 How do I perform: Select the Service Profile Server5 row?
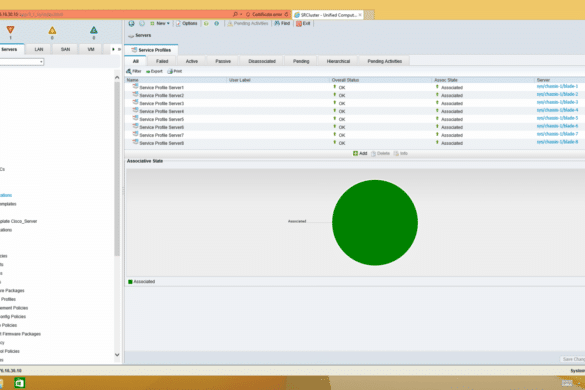(x=355, y=119)
